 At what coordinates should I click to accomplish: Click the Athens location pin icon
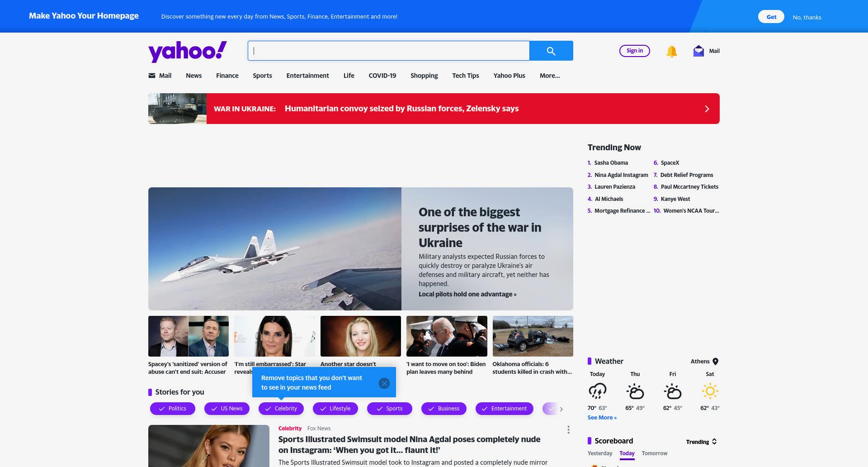(715, 362)
